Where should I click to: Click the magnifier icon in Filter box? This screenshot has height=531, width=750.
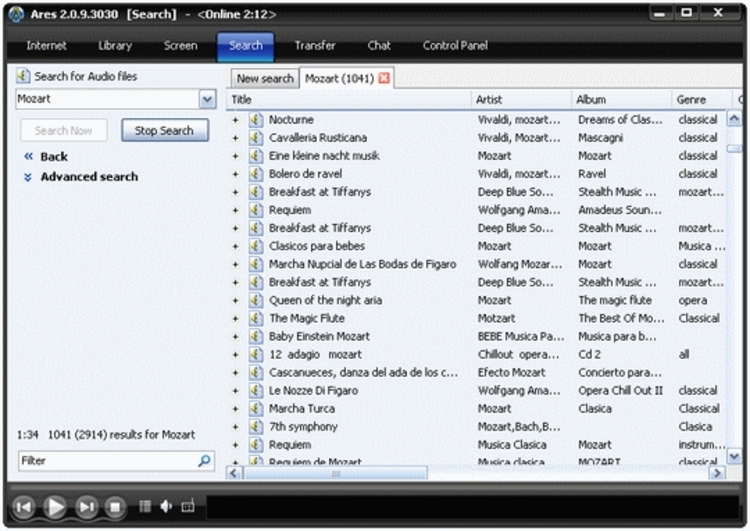point(204,461)
